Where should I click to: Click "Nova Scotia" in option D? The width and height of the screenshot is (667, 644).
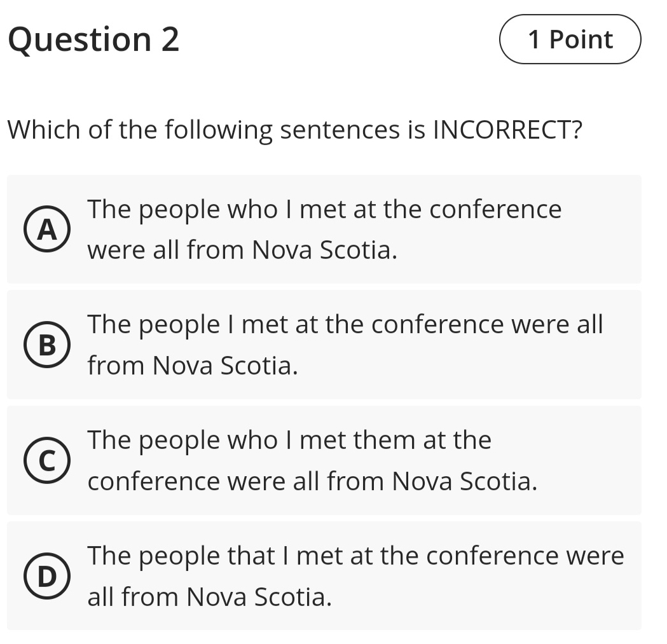pos(259,597)
